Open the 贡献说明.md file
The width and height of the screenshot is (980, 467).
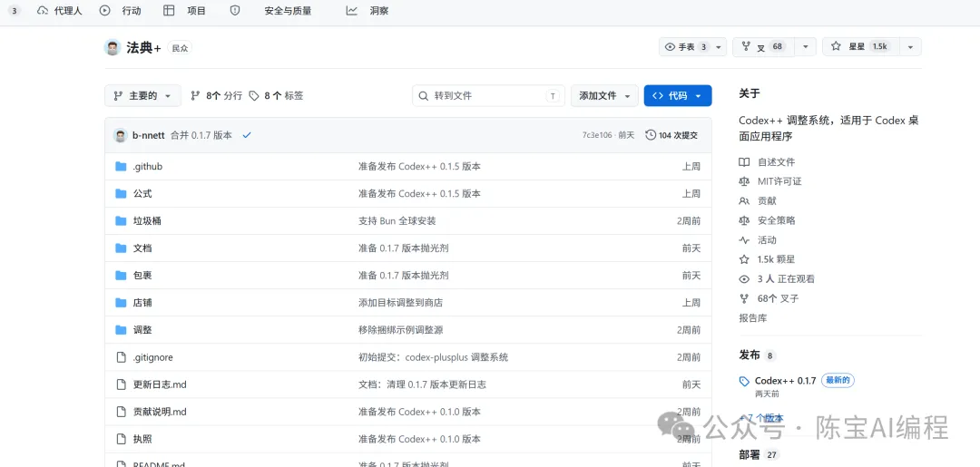[x=160, y=412]
